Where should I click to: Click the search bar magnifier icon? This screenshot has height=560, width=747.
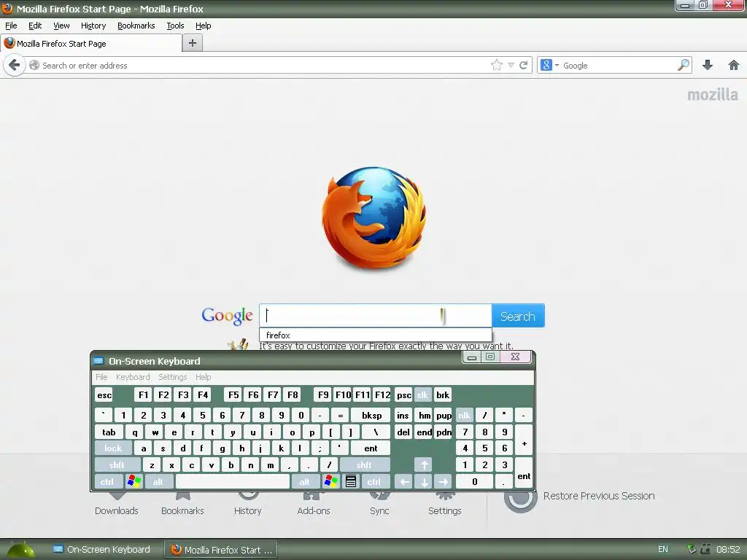point(683,65)
